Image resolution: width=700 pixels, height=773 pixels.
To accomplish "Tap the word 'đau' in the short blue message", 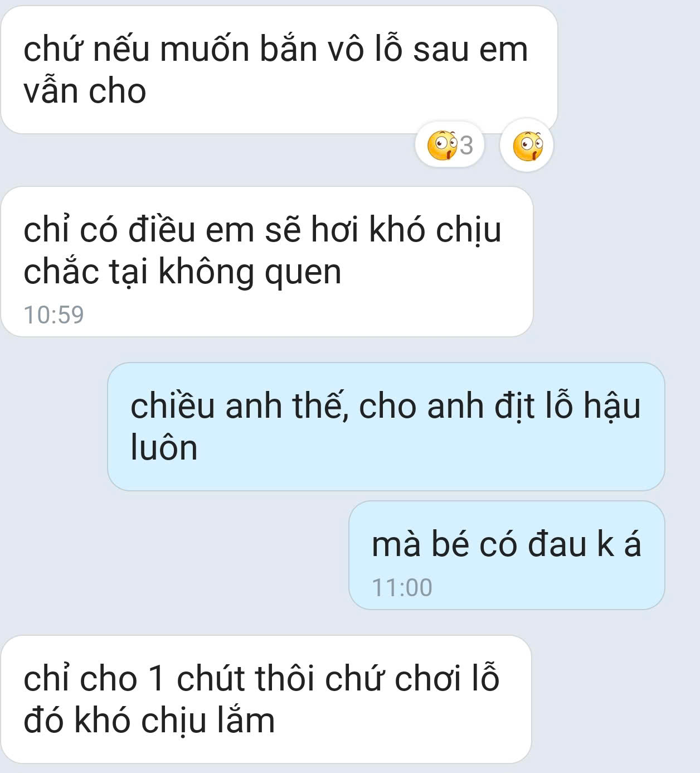I will click(557, 544).
